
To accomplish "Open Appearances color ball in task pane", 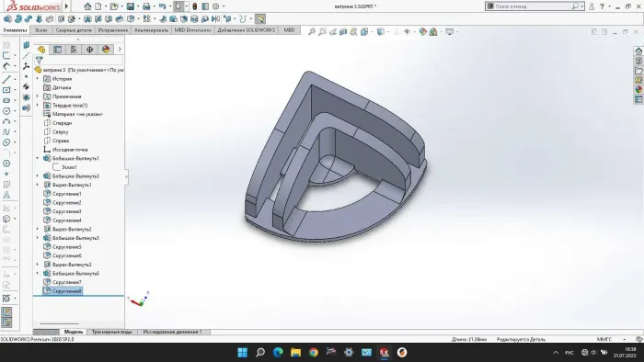I will coord(638,90).
